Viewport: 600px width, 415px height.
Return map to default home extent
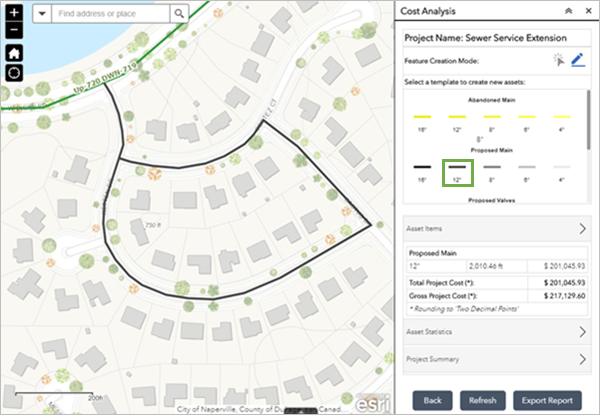(x=14, y=53)
